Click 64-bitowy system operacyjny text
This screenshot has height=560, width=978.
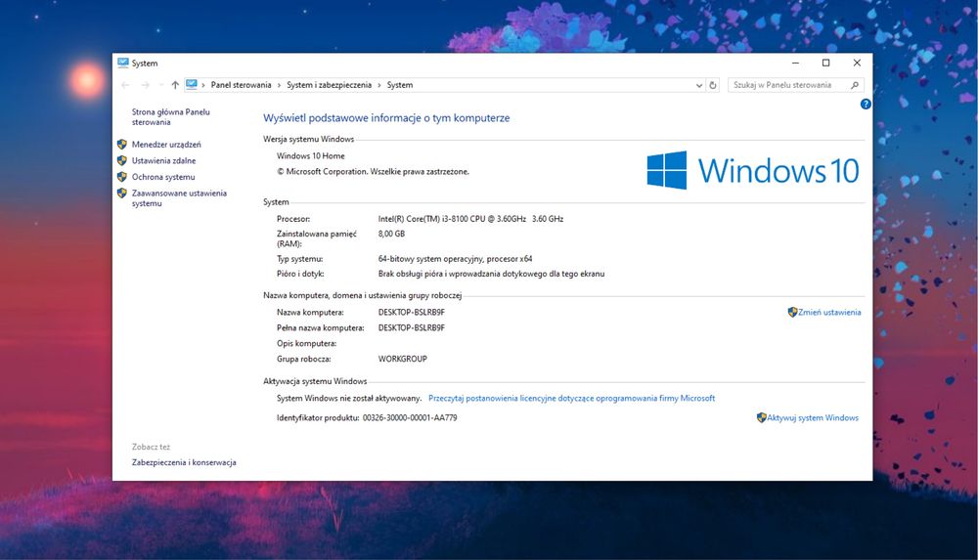[x=455, y=259]
